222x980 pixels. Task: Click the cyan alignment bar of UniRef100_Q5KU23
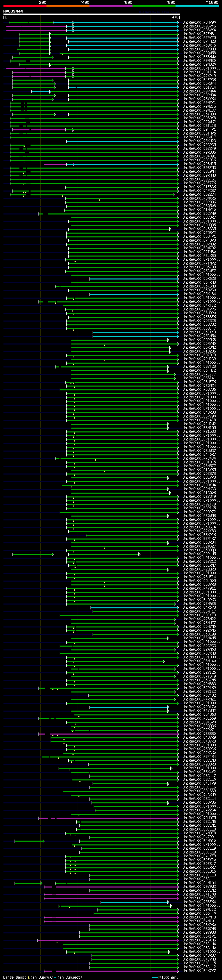point(122,141)
